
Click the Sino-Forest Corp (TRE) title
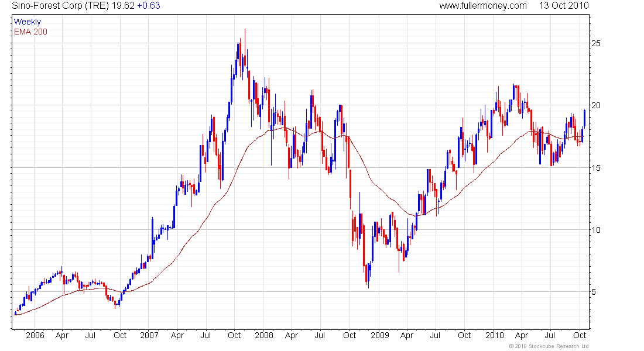pyautogui.click(x=60, y=6)
